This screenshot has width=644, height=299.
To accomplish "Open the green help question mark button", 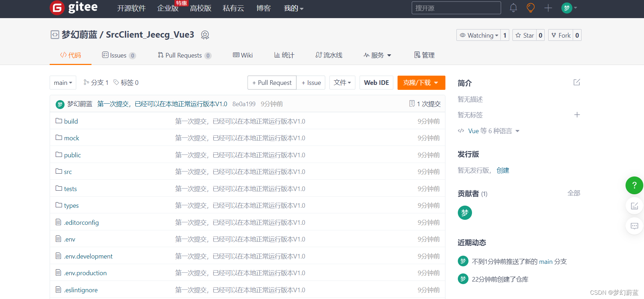I will 634,185.
